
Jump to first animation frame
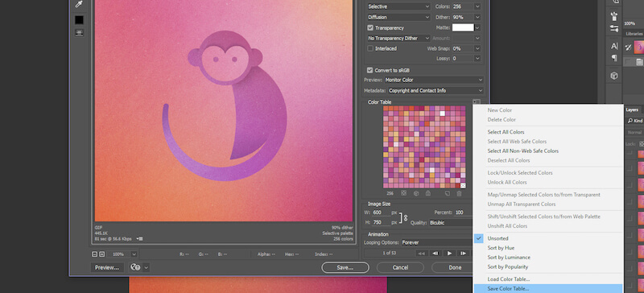(x=421, y=254)
